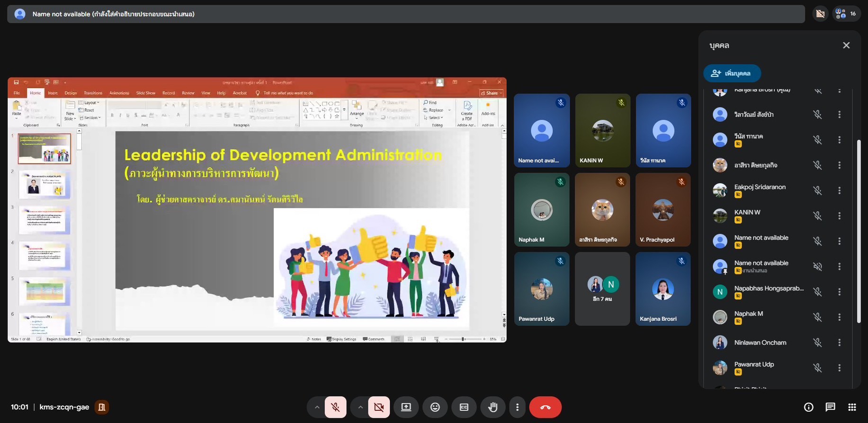Toggle the microphone on

[x=335, y=407]
